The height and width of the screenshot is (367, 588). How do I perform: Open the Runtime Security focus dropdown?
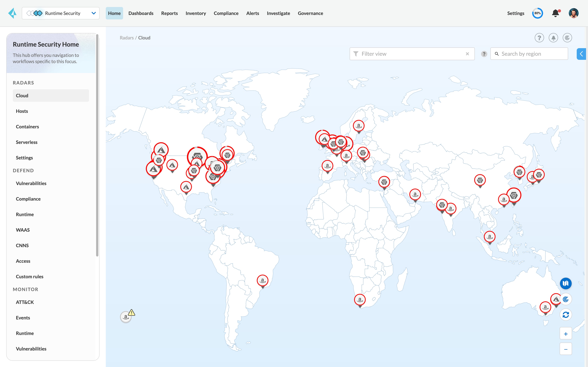(x=60, y=13)
